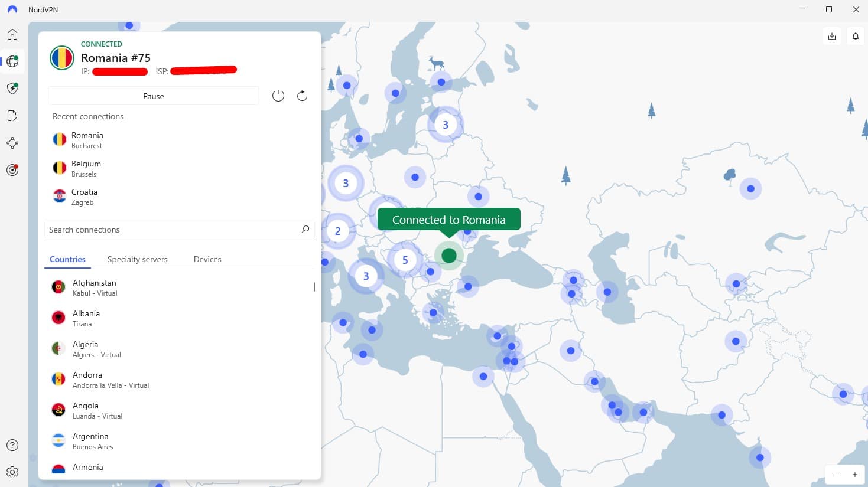Click the reconnect refresh icon
This screenshot has height=487, width=868.
point(302,96)
